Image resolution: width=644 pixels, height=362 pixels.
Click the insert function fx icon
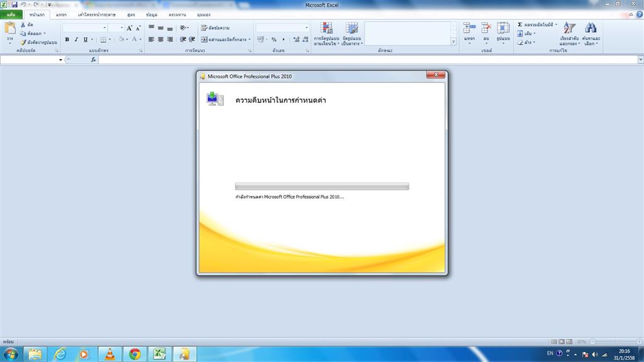pyautogui.click(x=93, y=60)
